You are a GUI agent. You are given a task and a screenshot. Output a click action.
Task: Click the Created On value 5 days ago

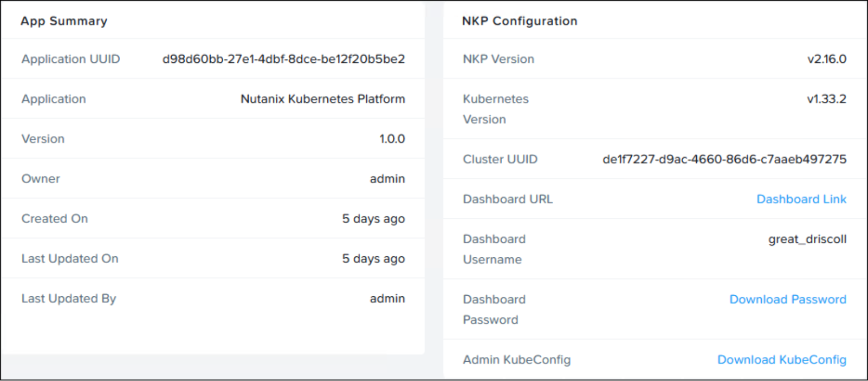[x=373, y=219]
